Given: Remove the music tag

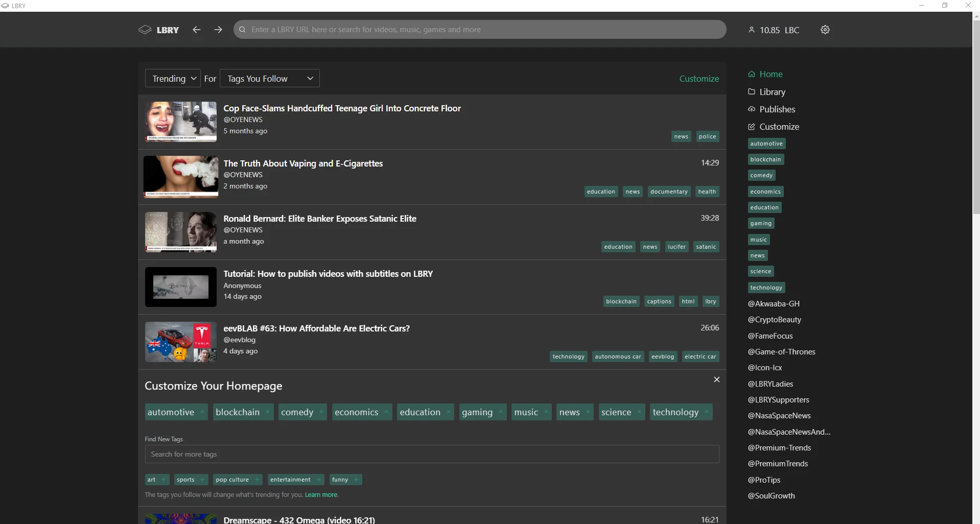Looking at the screenshot, I should click(546, 412).
